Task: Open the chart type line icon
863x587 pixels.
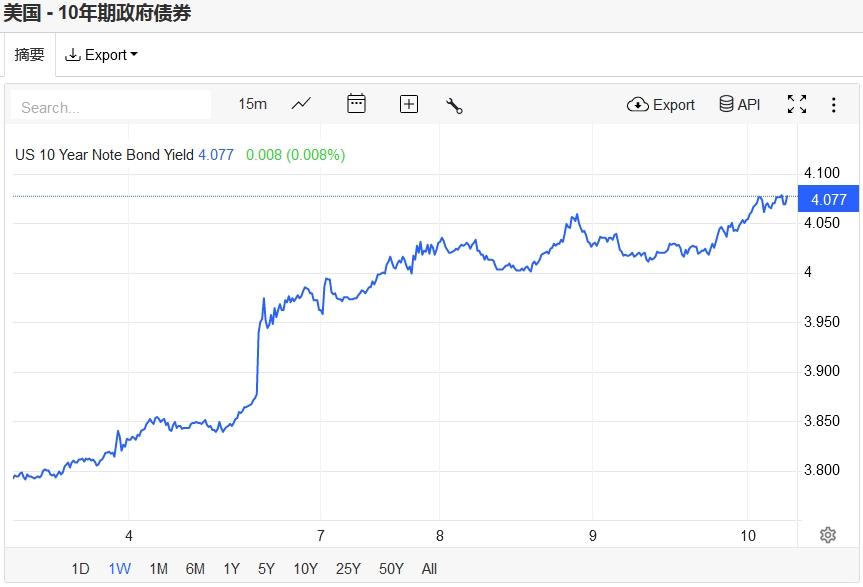Action: [x=301, y=104]
